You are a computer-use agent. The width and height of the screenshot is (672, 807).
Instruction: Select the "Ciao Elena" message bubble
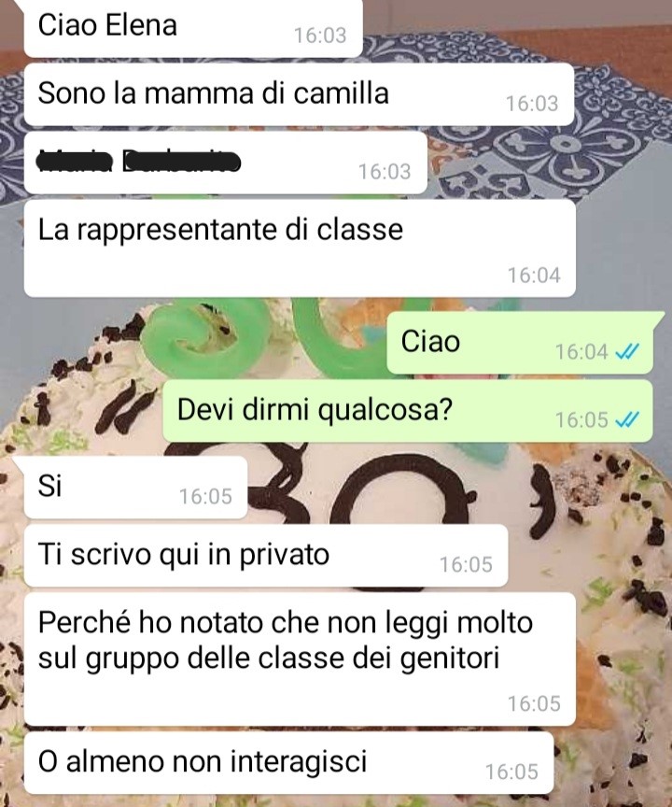pyautogui.click(x=193, y=27)
